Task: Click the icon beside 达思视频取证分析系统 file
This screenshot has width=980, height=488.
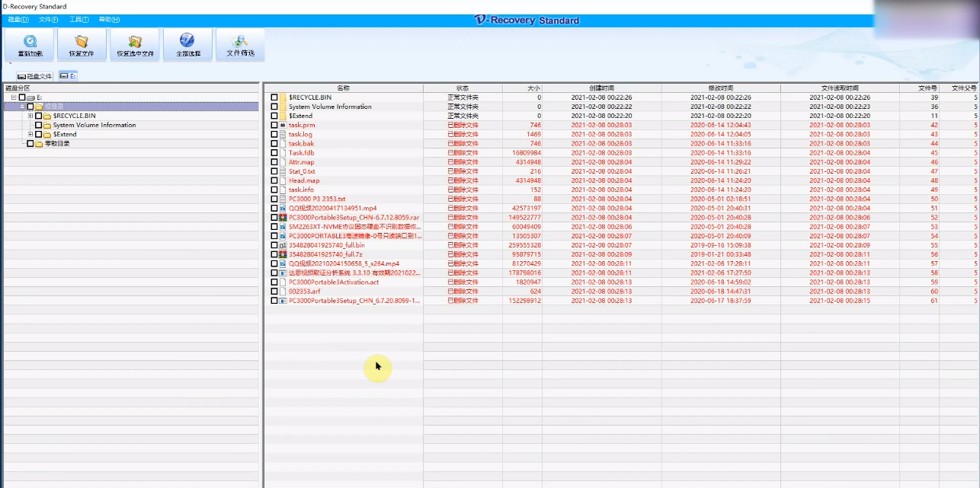Action: pos(283,273)
